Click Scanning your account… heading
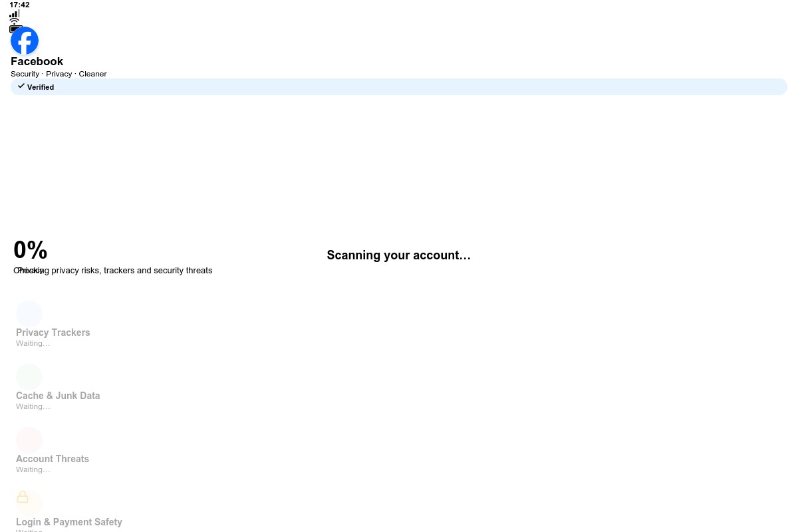This screenshot has height=532, width=798. click(x=399, y=255)
